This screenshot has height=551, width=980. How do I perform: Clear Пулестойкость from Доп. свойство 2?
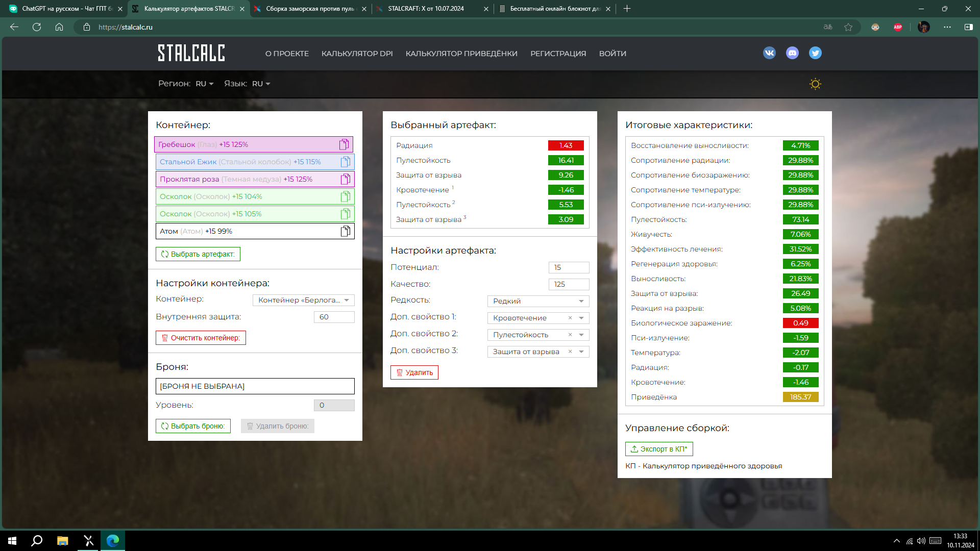click(x=570, y=335)
